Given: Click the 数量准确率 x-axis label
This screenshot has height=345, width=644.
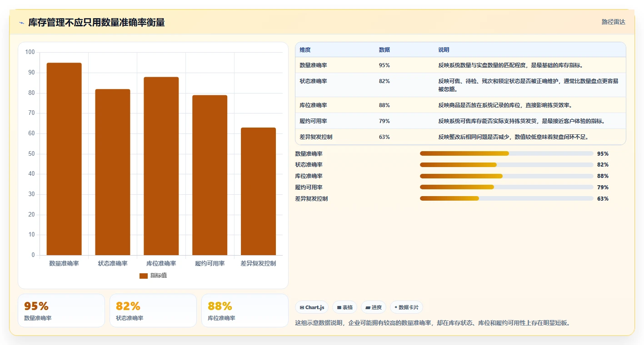Looking at the screenshot, I should click(64, 263).
